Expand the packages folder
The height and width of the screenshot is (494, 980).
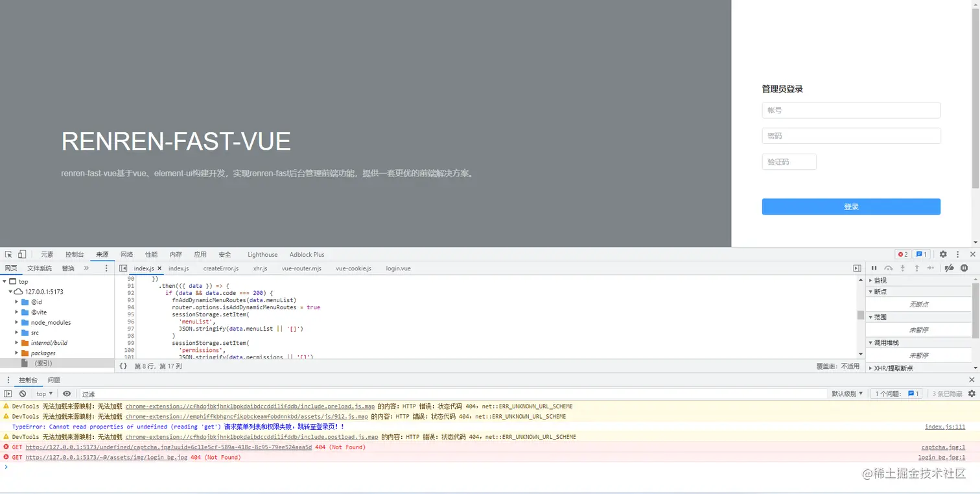pyautogui.click(x=17, y=353)
